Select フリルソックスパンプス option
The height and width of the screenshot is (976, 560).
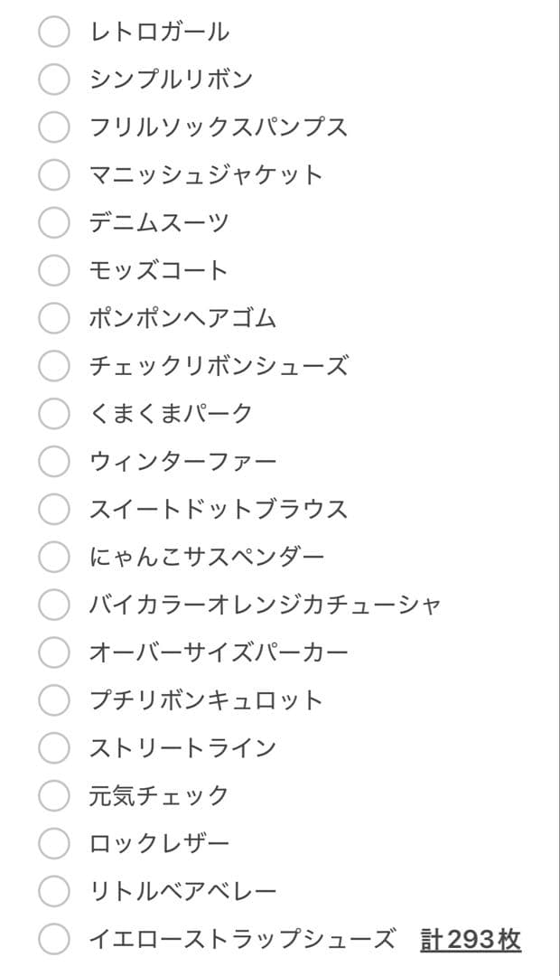tap(52, 127)
